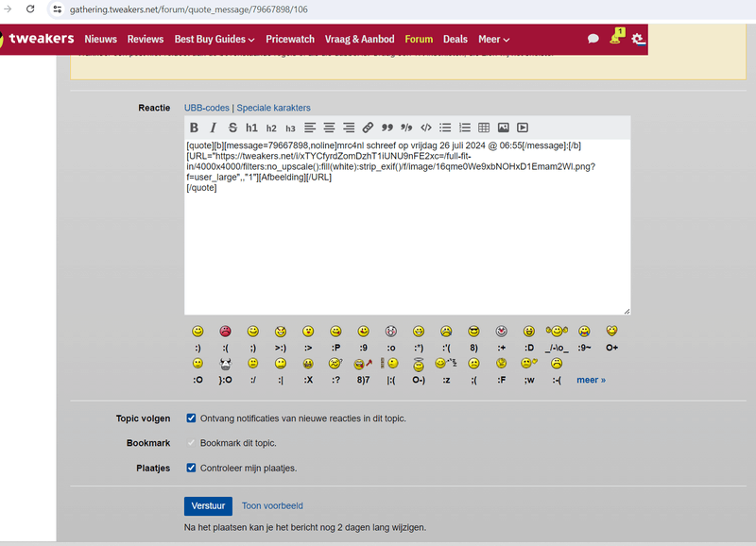The width and height of the screenshot is (756, 546).
Task: Open the settings gear in header
Action: click(x=637, y=39)
